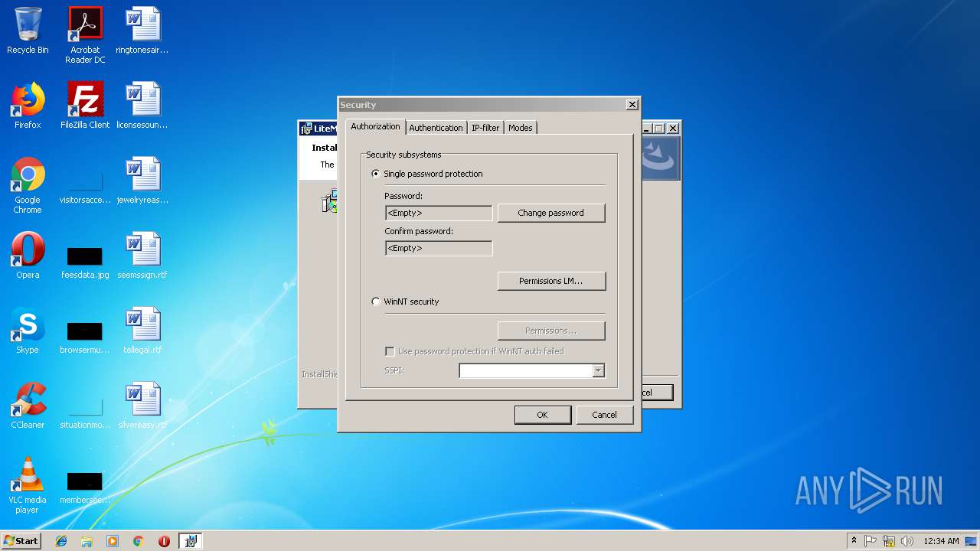Open Action Center flag icon
Viewport: 980px width, 551px height.
(x=871, y=541)
